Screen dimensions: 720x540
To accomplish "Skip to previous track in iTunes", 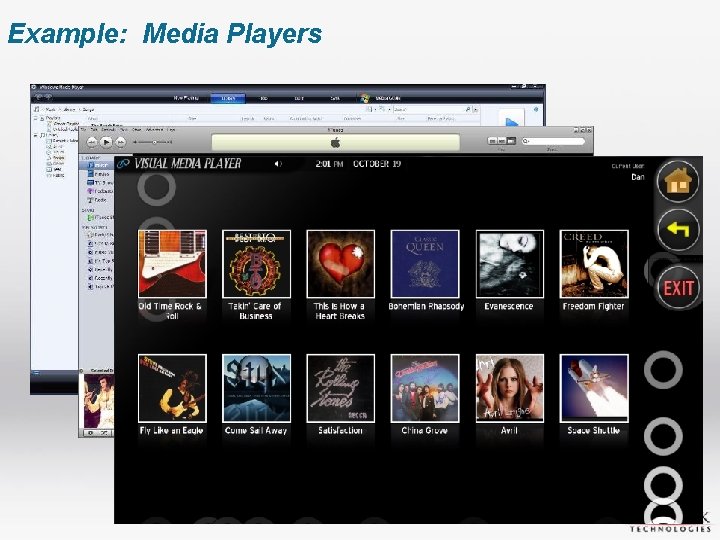I will 92,142.
